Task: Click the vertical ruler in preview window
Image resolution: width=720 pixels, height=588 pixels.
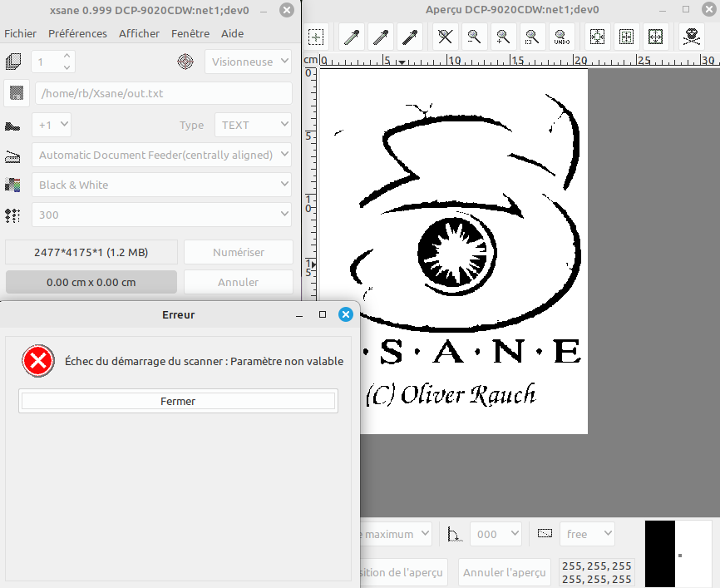Action: coord(310,184)
